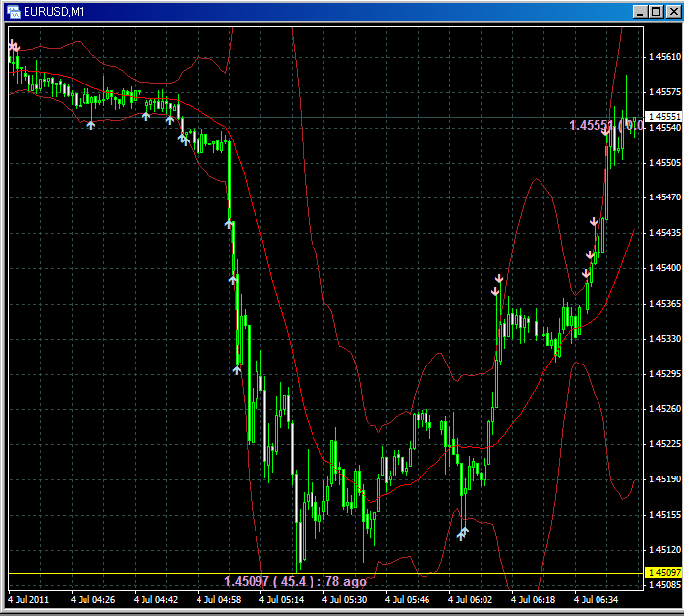The height and width of the screenshot is (616, 684).
Task: Select the leftmost blue up arrow below candles
Action: 91,124
